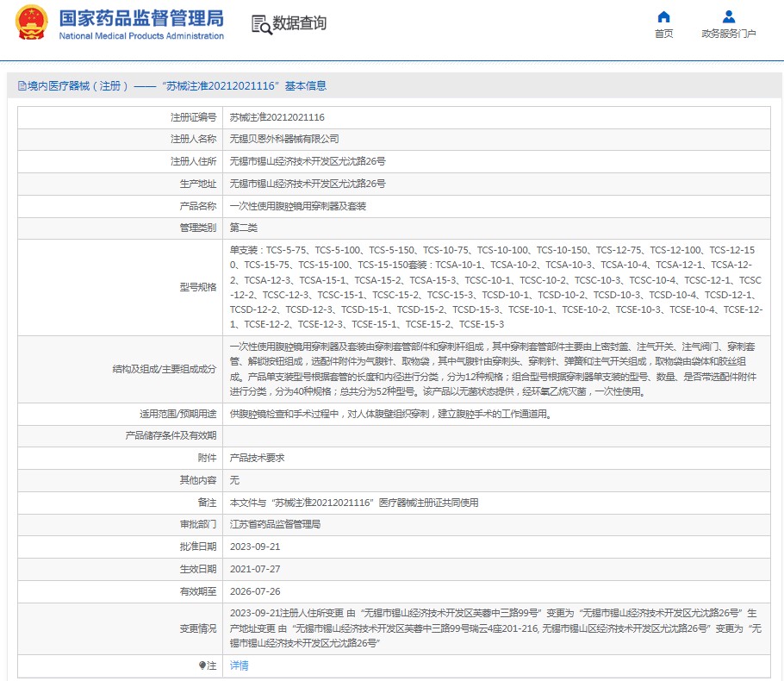Click the 数据查询 search document icon

click(262, 24)
